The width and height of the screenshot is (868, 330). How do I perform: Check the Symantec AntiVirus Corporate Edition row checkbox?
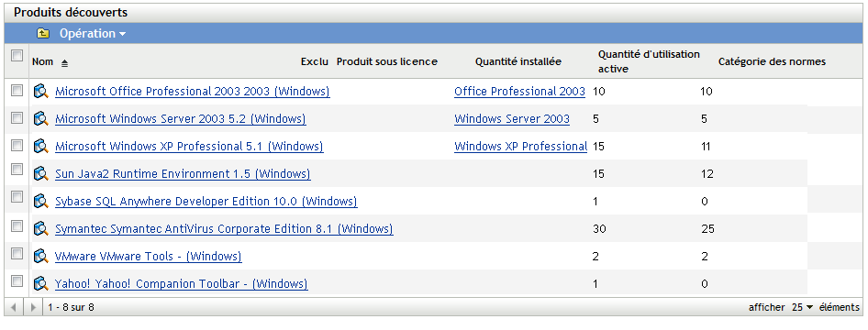coord(17,226)
